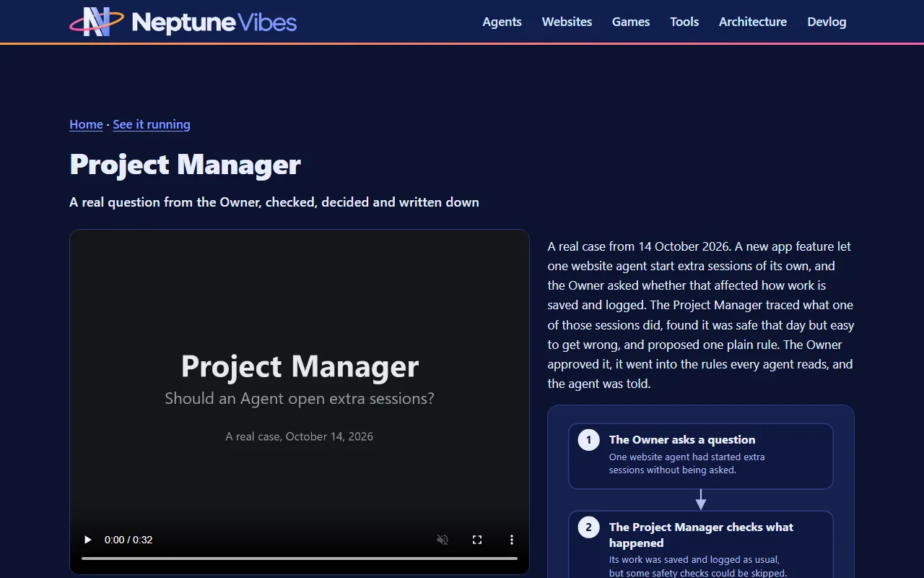Click the video time readout '0:00 / 0:32'
The image size is (924, 578).
tap(128, 540)
